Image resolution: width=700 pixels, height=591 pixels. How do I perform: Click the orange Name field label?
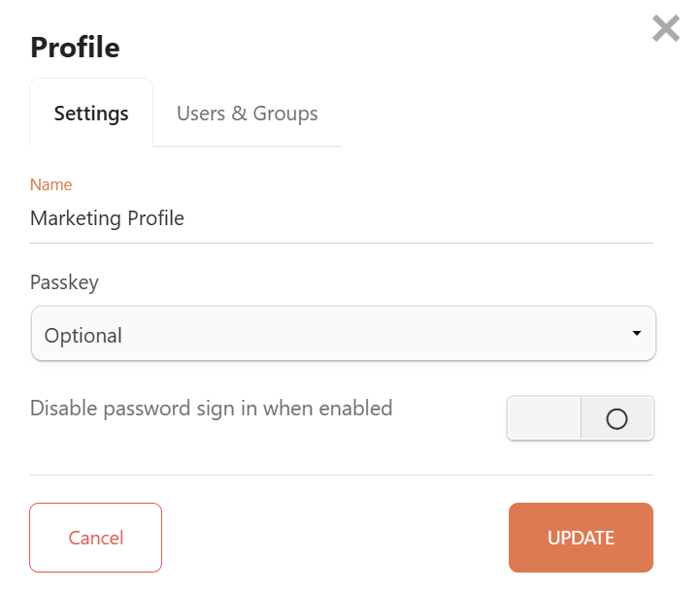click(50, 184)
